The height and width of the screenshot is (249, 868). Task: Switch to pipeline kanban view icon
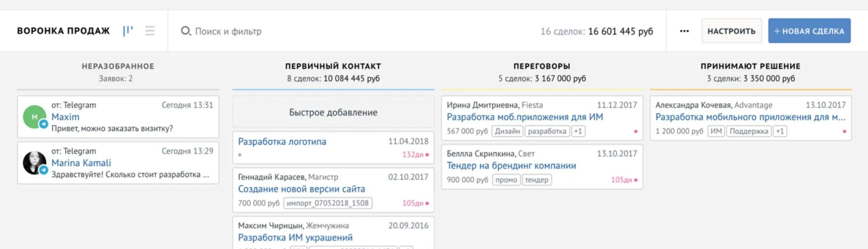tap(128, 31)
